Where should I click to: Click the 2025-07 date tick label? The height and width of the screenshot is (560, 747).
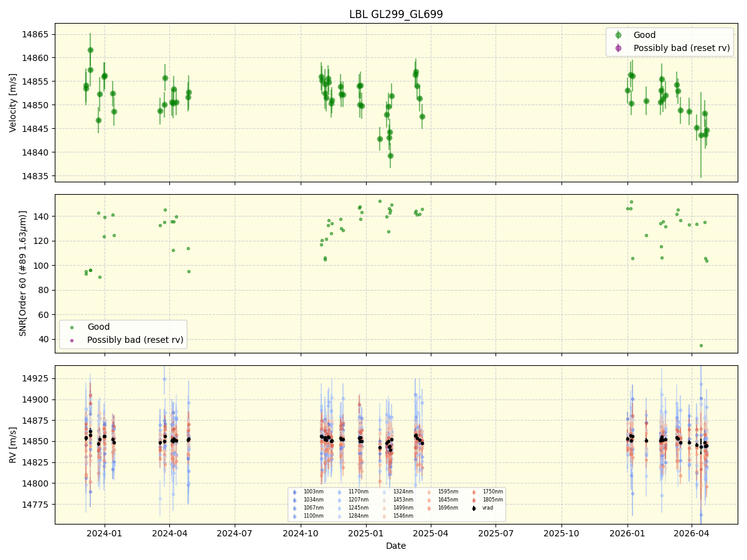(x=496, y=533)
